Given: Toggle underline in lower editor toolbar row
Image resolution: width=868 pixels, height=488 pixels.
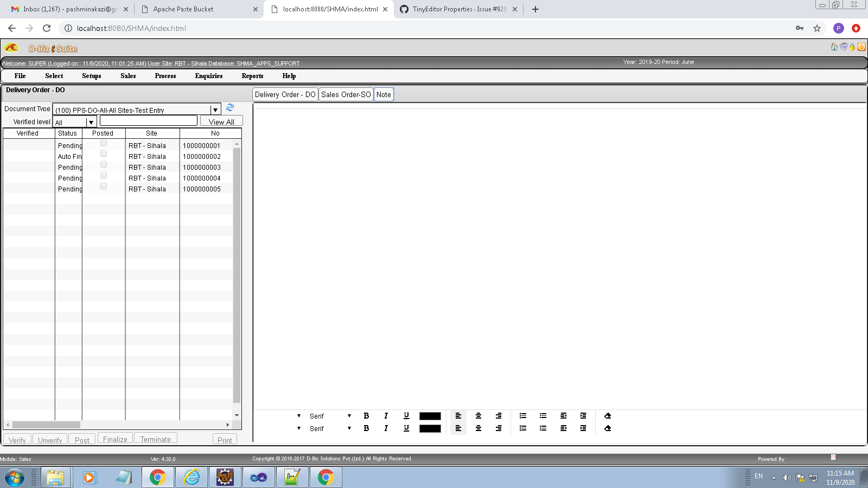Looking at the screenshot, I should [x=406, y=428].
